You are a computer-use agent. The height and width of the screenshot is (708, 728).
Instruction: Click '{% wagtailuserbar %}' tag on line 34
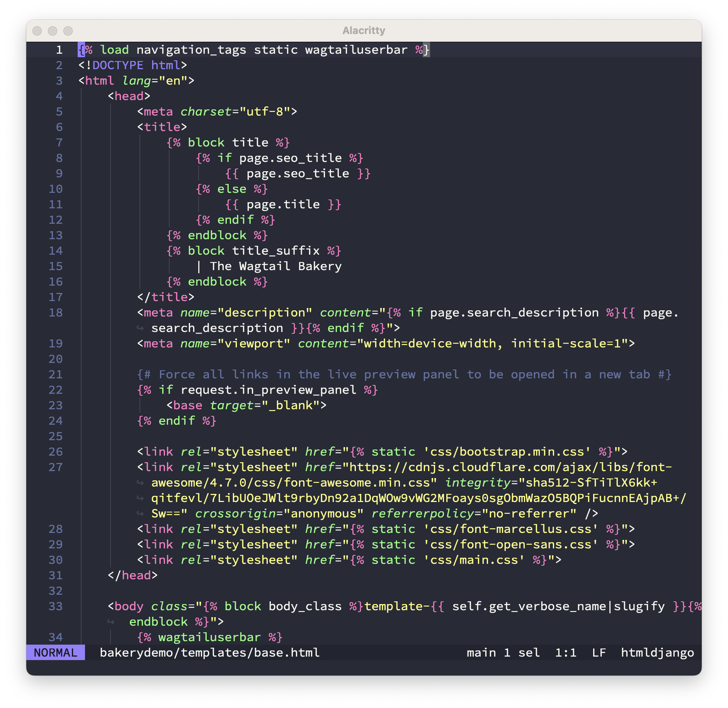pos(210,637)
